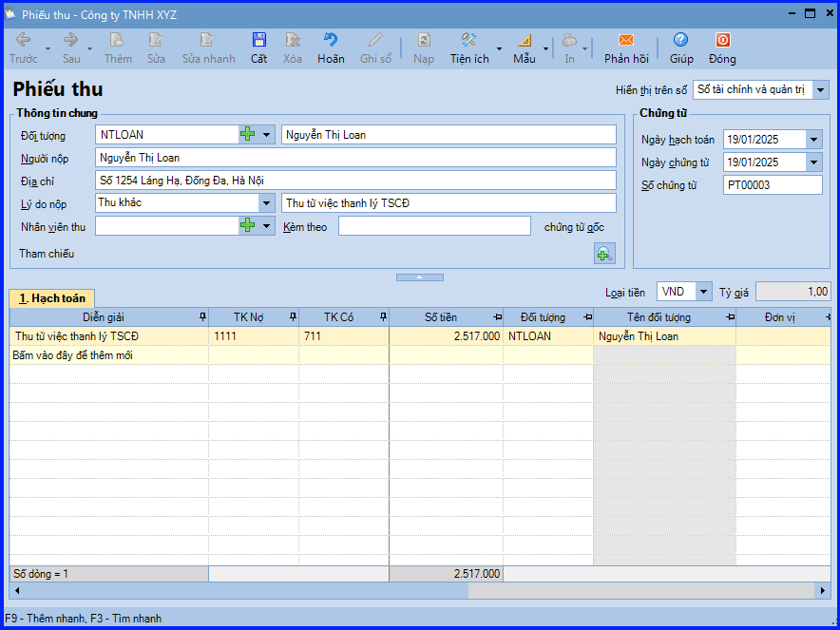Click the Lý do description text field

pos(449,203)
